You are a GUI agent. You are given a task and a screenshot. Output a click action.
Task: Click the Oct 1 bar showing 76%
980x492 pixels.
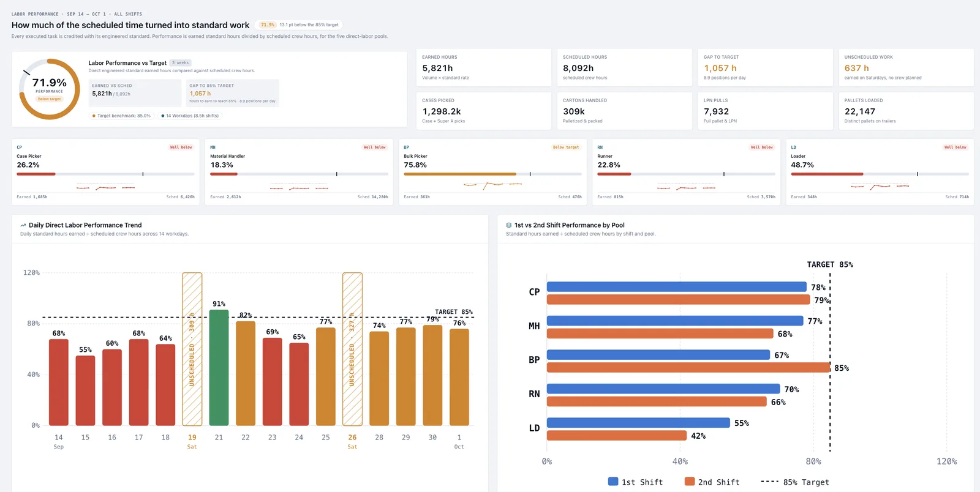(459, 378)
